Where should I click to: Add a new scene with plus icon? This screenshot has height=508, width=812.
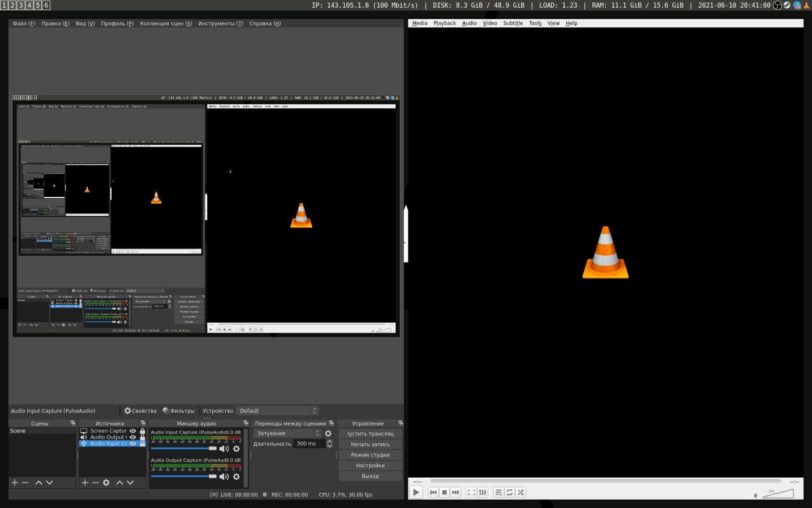(x=15, y=483)
